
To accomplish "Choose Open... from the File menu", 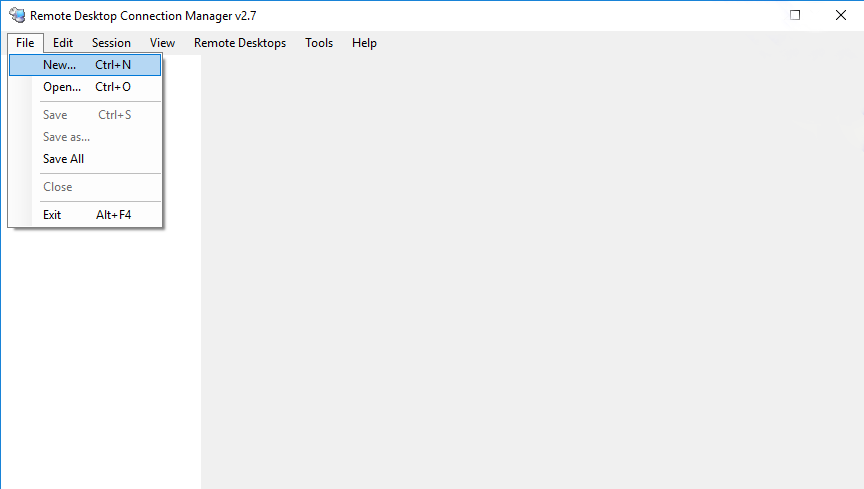I will coord(85,87).
